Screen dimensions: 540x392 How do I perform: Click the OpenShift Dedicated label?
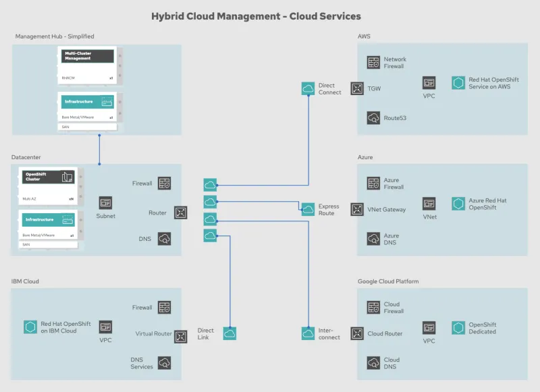481,329
